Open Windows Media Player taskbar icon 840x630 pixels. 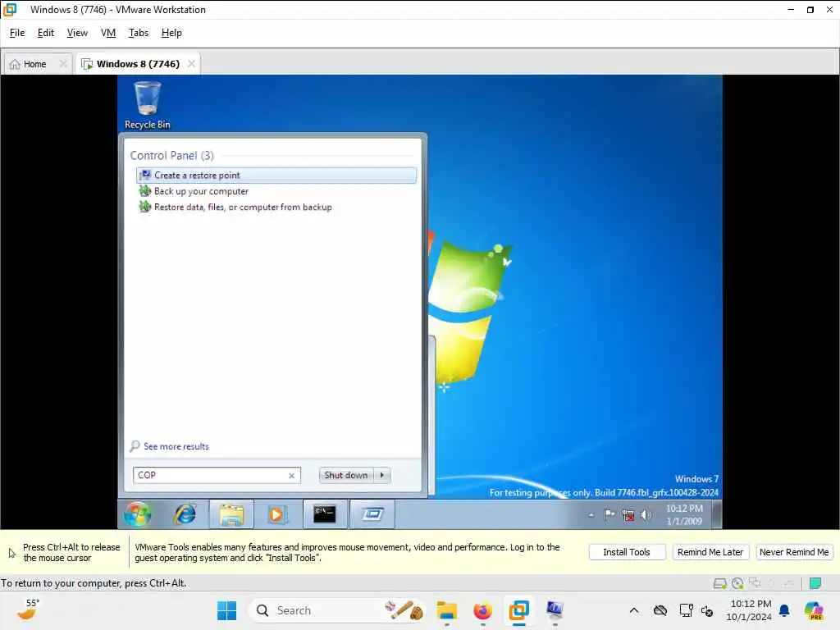pos(276,514)
